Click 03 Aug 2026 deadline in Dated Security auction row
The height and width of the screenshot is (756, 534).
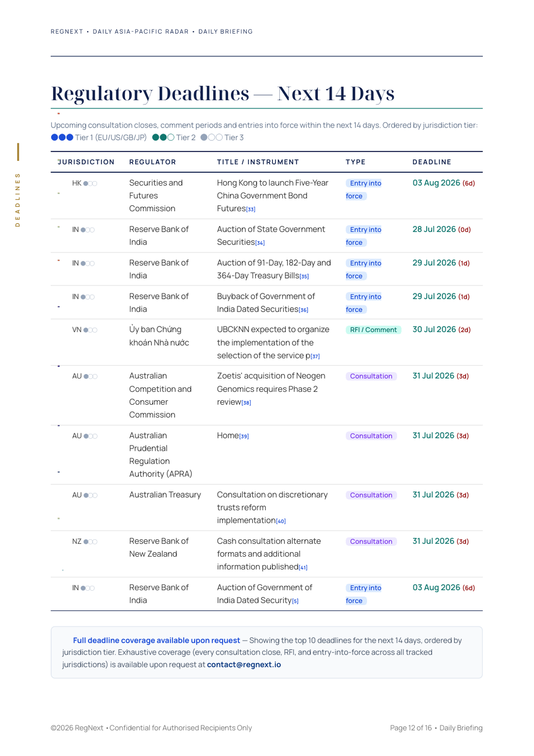tap(444, 587)
